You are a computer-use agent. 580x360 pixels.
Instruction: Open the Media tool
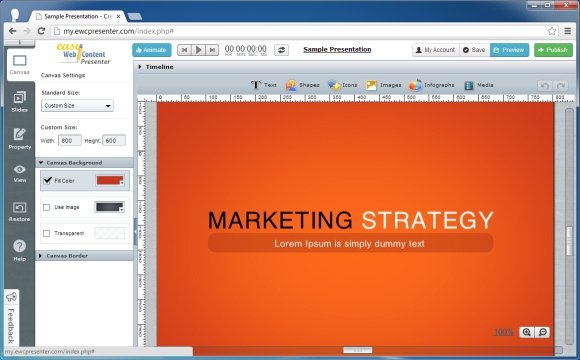pos(479,85)
